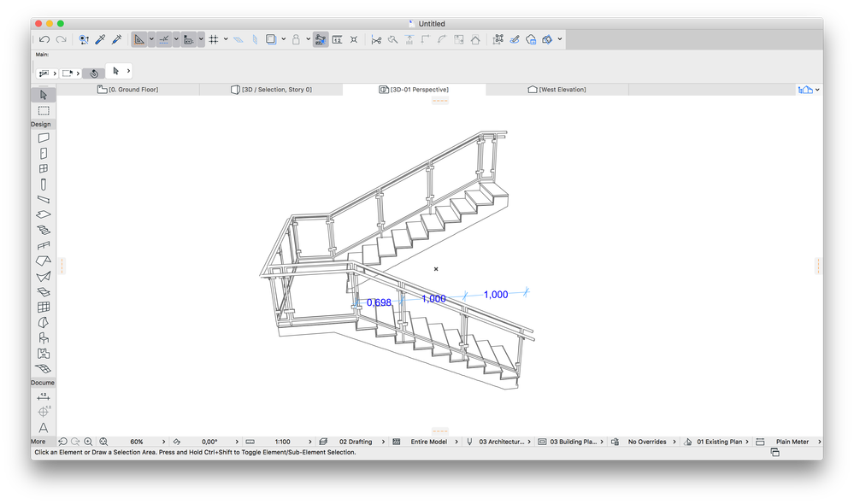Click the 60% zoom value
Image resolution: width=854 pixels, height=504 pixels.
[x=137, y=442]
